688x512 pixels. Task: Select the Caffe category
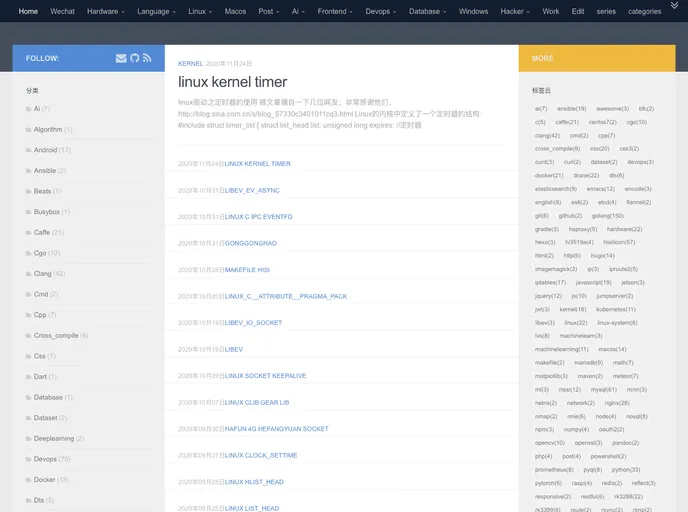(x=42, y=233)
